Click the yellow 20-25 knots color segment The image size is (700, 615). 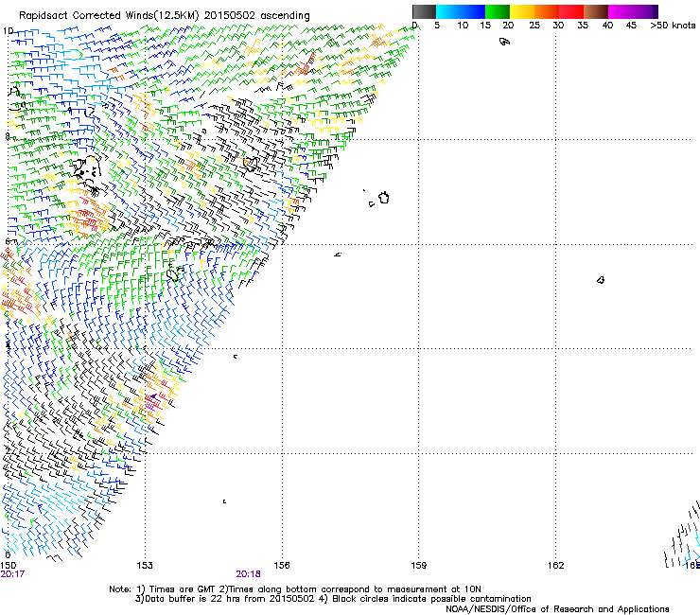click(x=522, y=11)
